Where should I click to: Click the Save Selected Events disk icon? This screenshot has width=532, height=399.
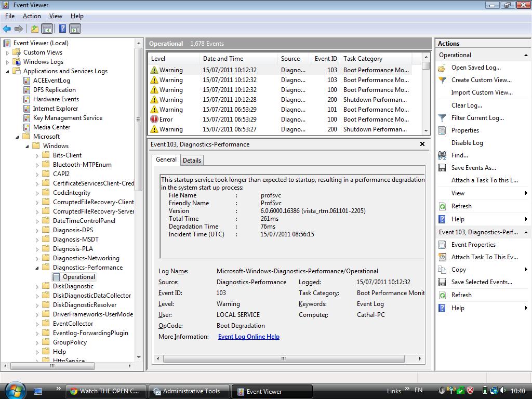[x=442, y=282]
